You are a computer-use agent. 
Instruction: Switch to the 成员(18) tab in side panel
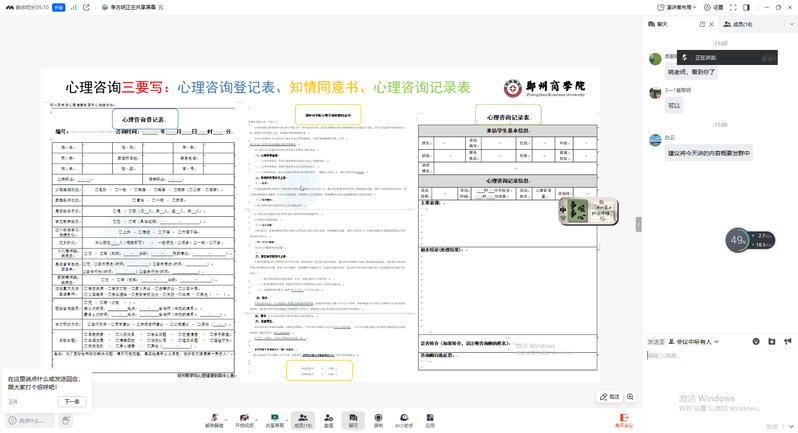coord(738,24)
